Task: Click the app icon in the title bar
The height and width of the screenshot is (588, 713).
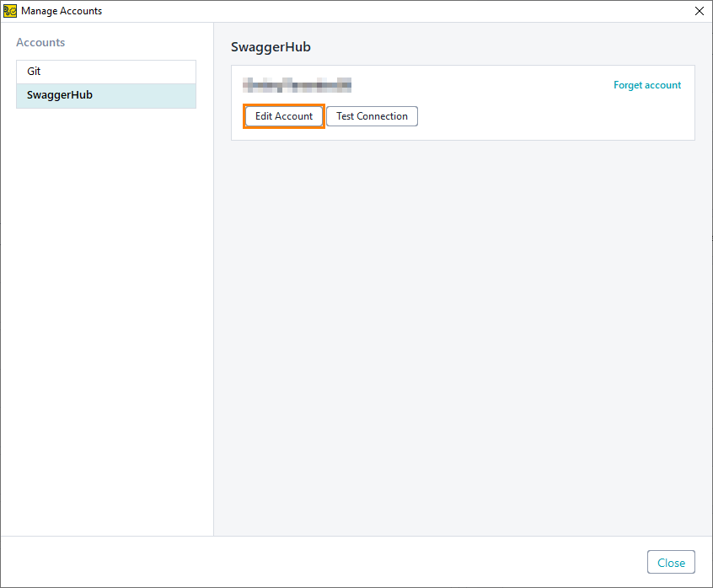Action: pos(9,11)
